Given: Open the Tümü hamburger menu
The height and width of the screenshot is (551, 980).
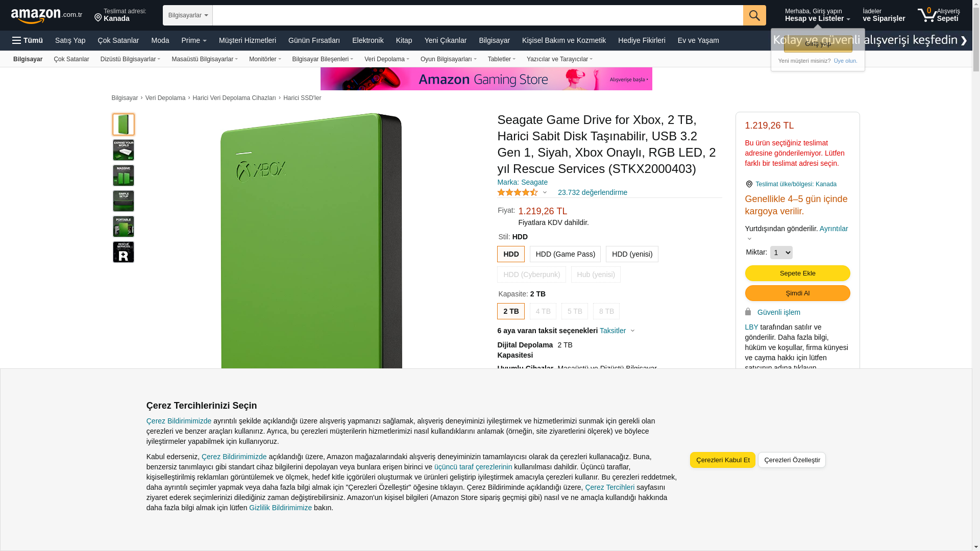Looking at the screenshot, I should point(28,40).
